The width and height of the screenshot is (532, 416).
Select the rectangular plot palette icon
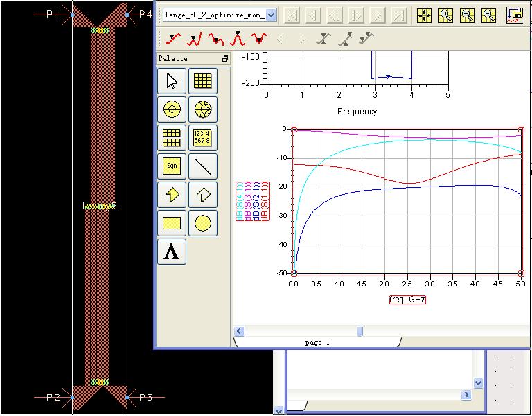coord(203,81)
